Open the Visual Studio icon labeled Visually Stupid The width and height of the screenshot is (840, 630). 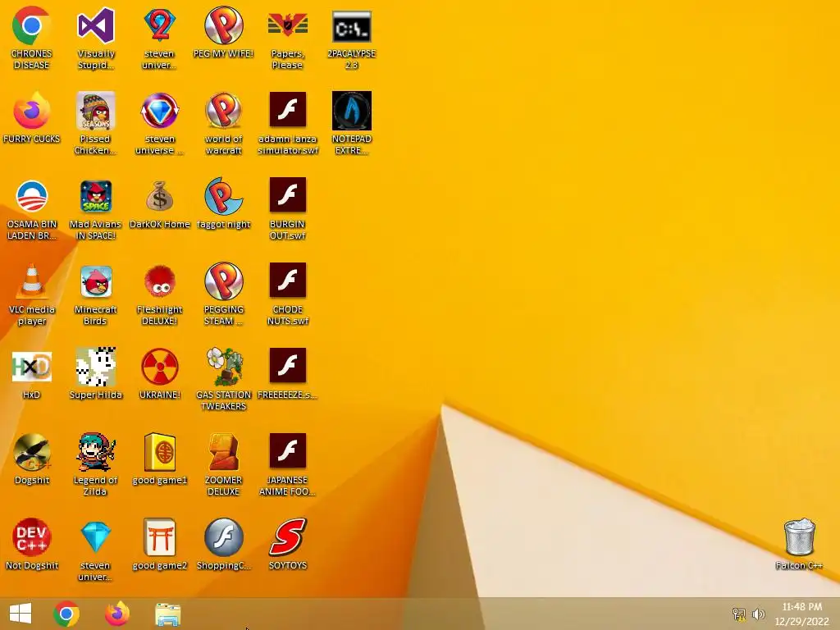pos(96,25)
